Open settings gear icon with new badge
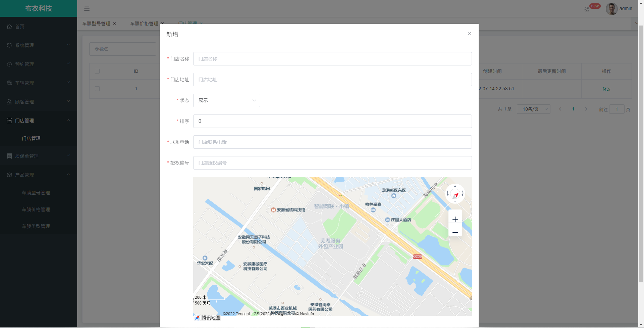The image size is (644, 328). tap(586, 9)
